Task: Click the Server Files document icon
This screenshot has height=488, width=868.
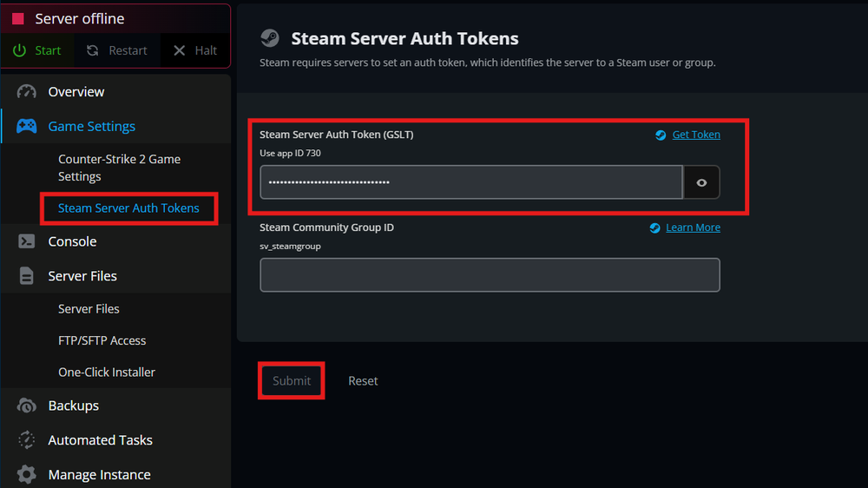Action: 26,276
